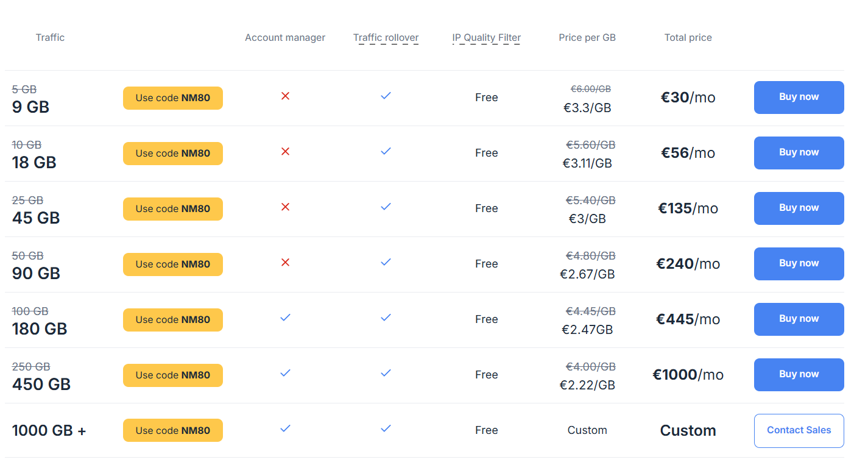868x465 pixels.
Task: Click red X icon in 9 GB row
Action: [285, 96]
